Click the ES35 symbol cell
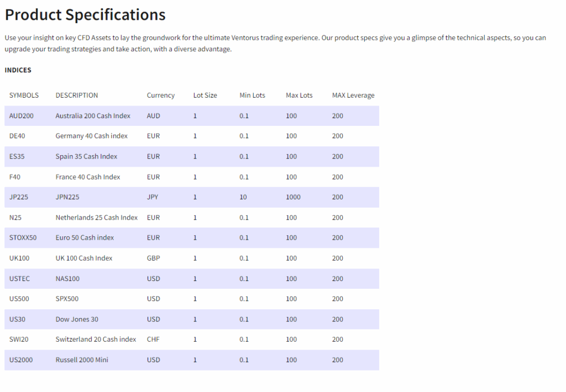This screenshot has width=566, height=392. point(17,156)
